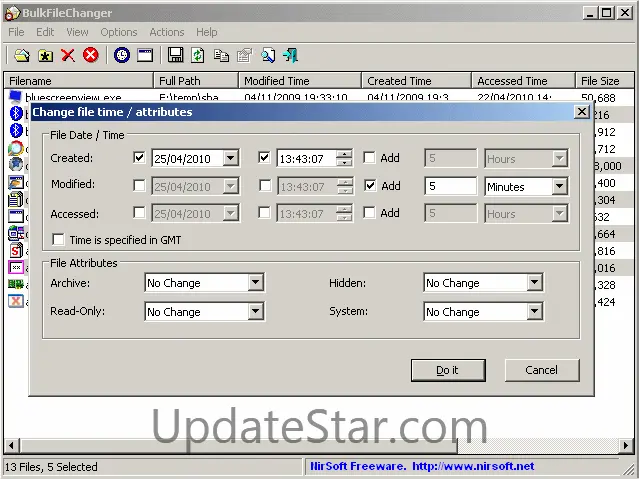
Task: Enable the Accessed time checkbox
Action: coord(264,212)
